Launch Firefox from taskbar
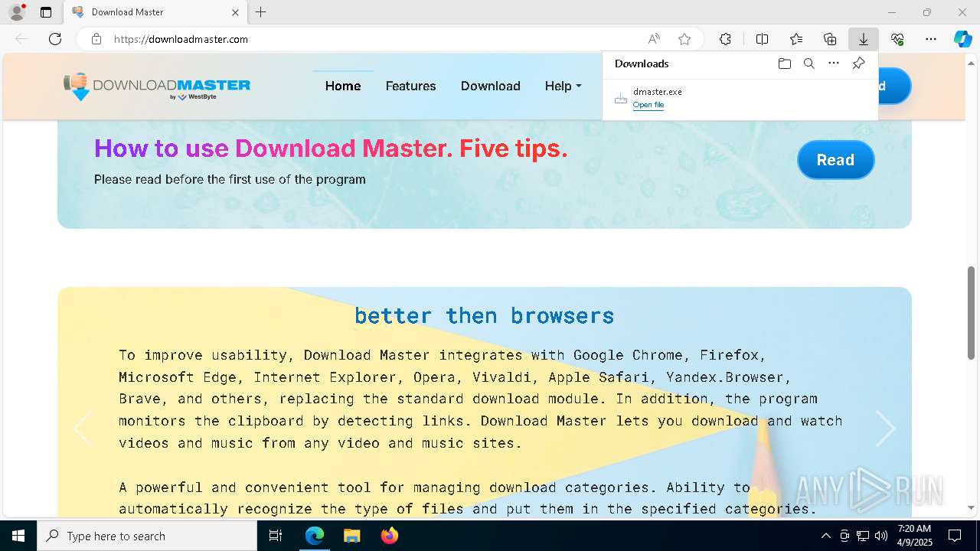980x551 pixels. click(389, 536)
